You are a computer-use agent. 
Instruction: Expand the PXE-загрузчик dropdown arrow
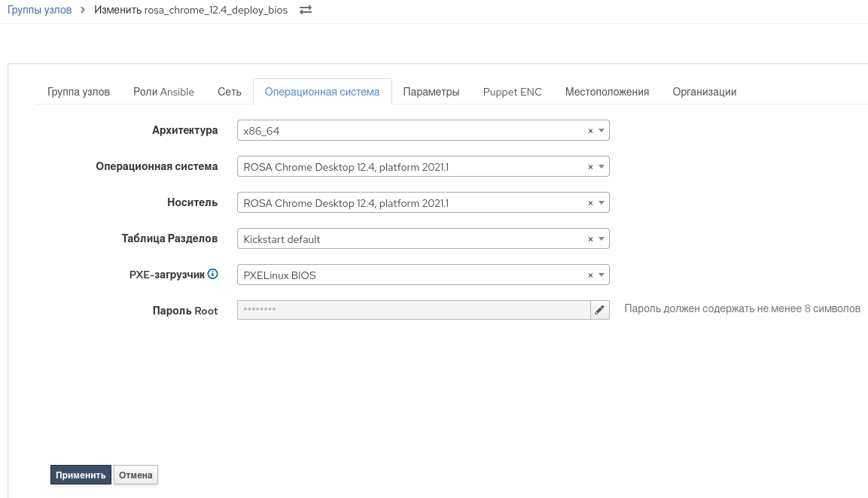[602, 275]
